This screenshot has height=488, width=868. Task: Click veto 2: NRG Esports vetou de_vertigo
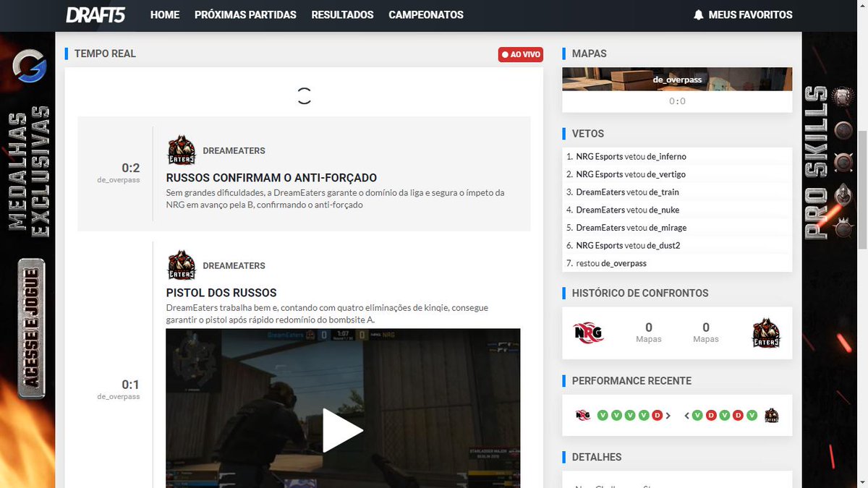[677, 174]
